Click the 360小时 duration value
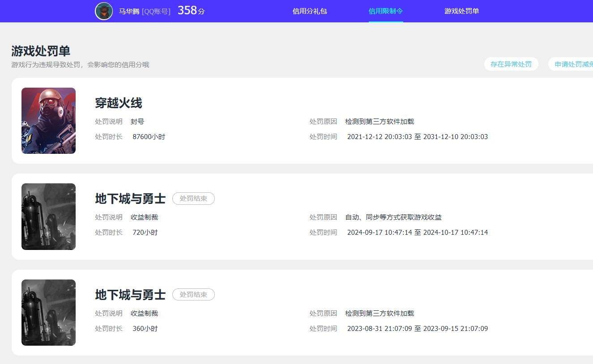593x364 pixels. click(x=145, y=329)
